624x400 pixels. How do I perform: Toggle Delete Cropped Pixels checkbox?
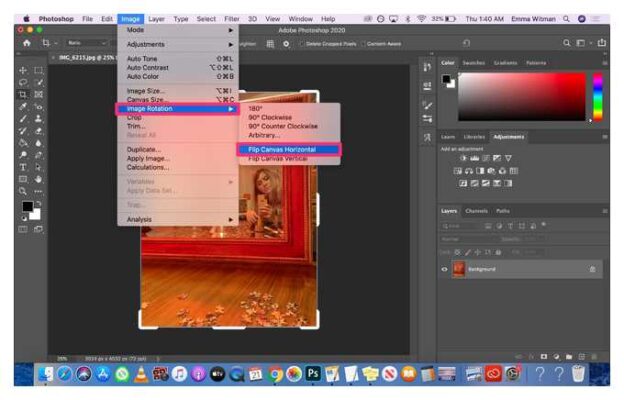301,44
